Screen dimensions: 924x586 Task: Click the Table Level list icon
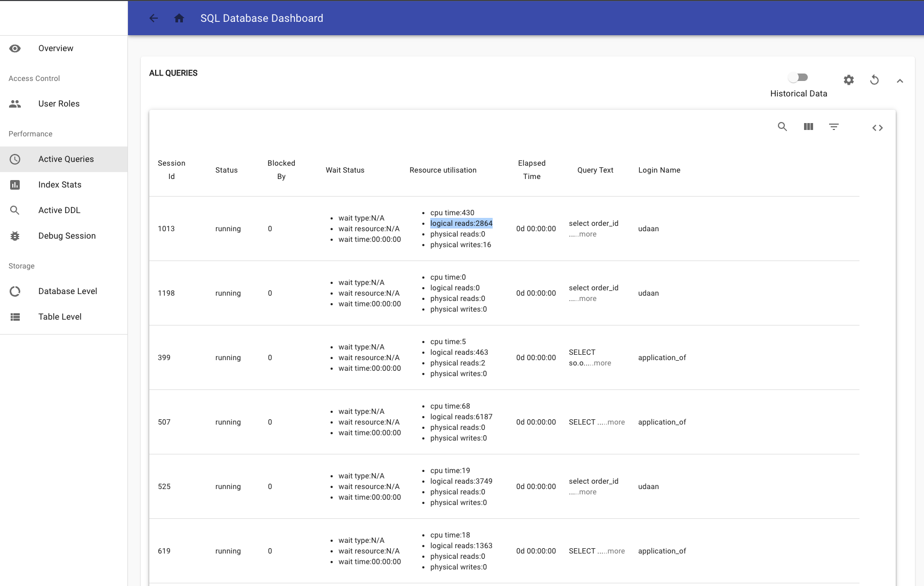pyautogui.click(x=14, y=316)
